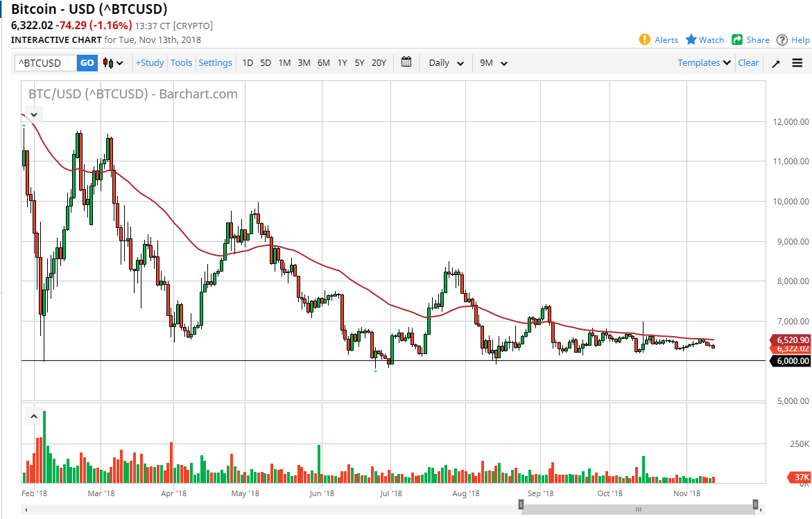Click the ^BTCUSD symbol input field
Screen dimensions: 812x519
pos(46,62)
